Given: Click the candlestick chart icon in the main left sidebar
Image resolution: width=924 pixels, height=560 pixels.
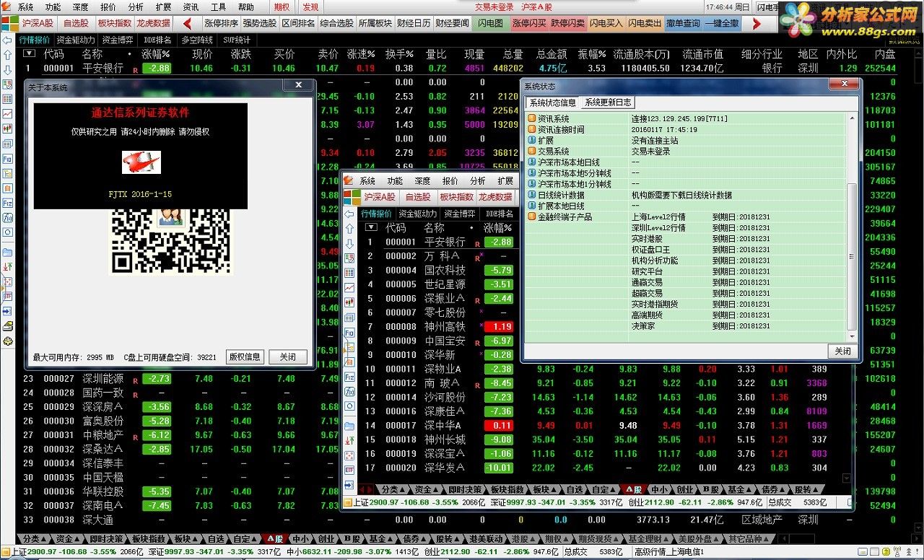Looking at the screenshot, I should (7, 128).
